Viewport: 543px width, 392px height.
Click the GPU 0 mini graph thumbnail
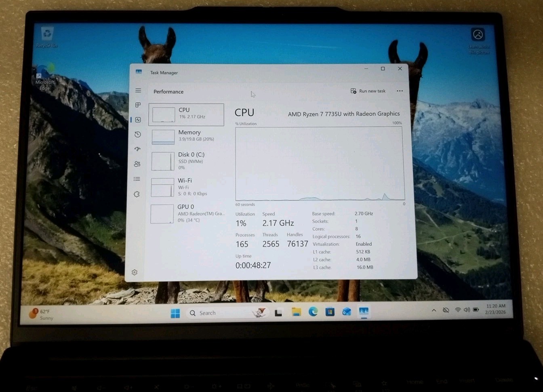[162, 214]
